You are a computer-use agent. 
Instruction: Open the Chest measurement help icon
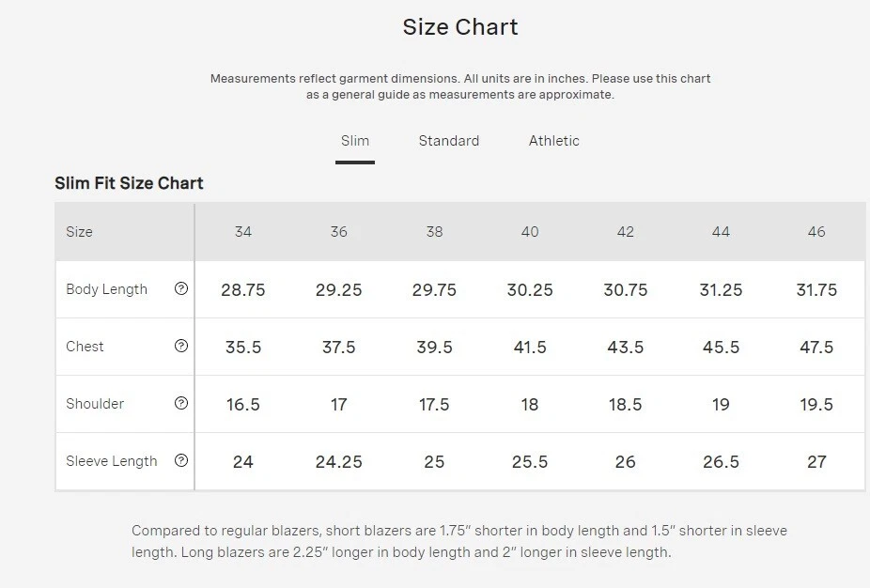coord(181,346)
